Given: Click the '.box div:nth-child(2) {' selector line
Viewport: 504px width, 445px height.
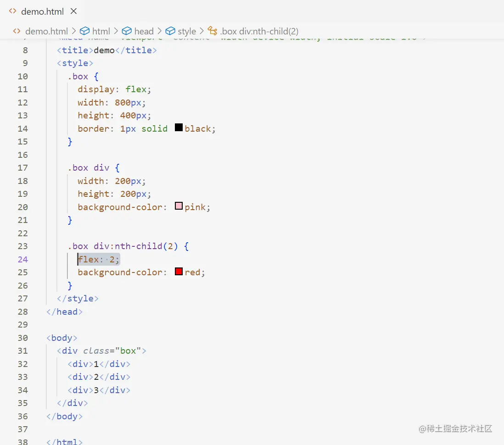Looking at the screenshot, I should coord(128,246).
